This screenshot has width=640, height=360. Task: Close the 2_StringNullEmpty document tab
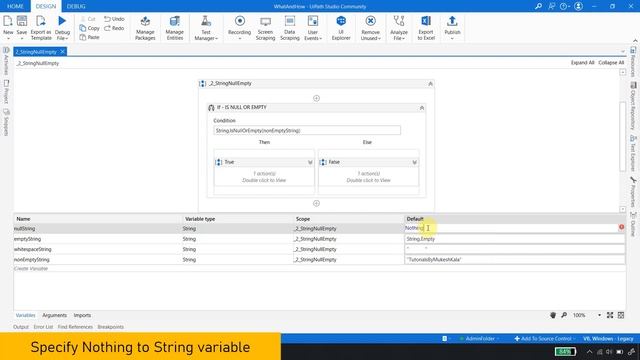[62, 51]
